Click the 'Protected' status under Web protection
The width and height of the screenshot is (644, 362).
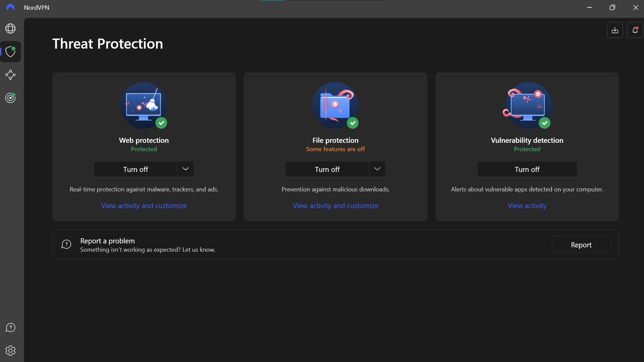pyautogui.click(x=144, y=149)
